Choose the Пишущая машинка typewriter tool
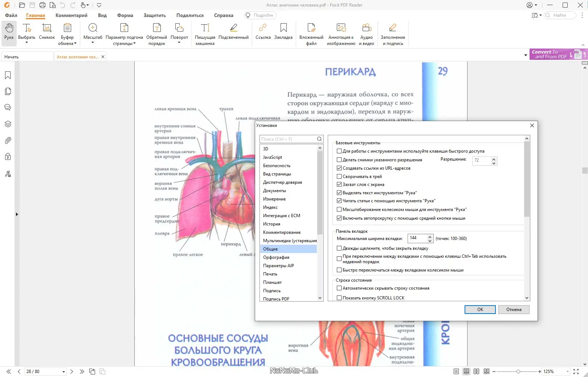Screen dimensions: 588x377 pos(205,34)
